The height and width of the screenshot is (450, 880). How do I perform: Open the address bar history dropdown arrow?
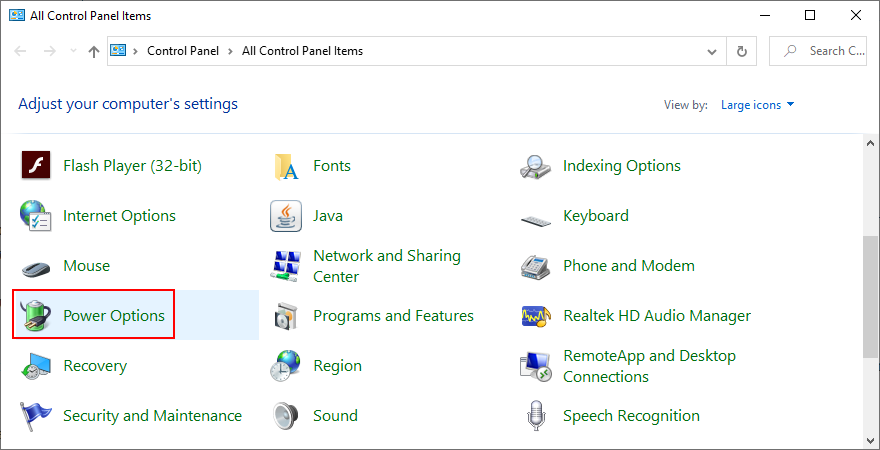pyautogui.click(x=711, y=51)
